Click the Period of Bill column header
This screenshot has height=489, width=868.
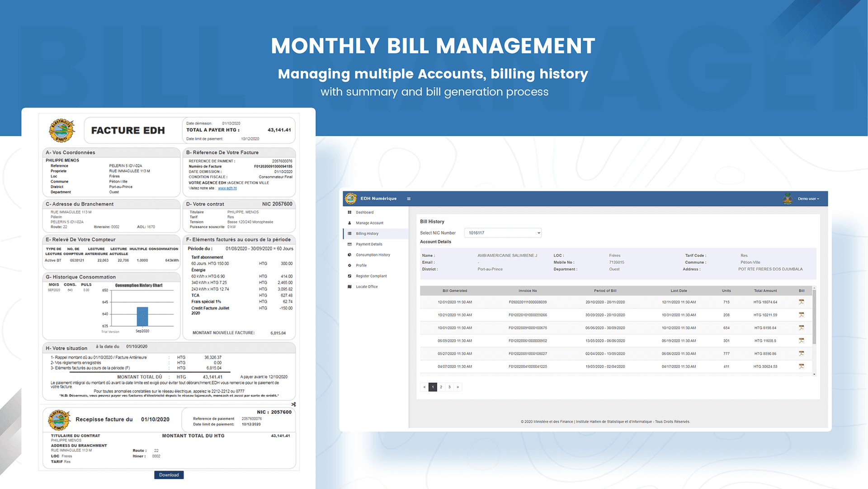pyautogui.click(x=605, y=291)
